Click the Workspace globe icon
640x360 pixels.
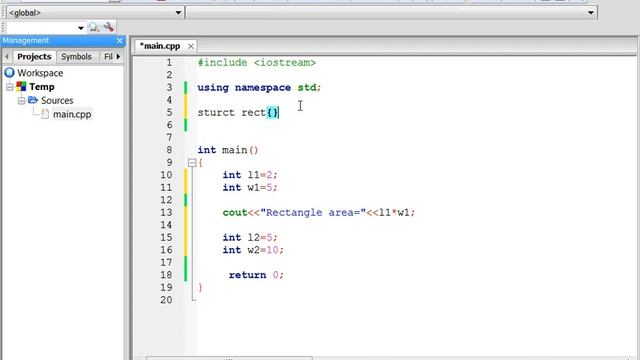(9, 73)
